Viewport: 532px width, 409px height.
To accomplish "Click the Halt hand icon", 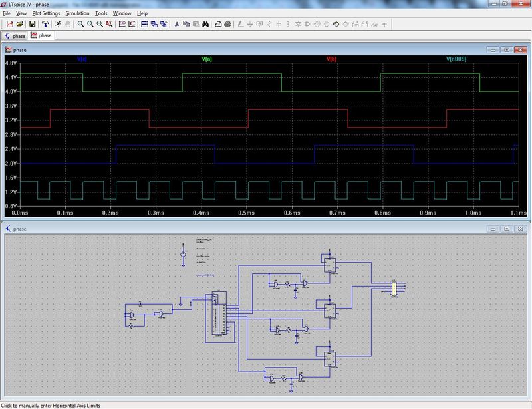I will pos(68,24).
